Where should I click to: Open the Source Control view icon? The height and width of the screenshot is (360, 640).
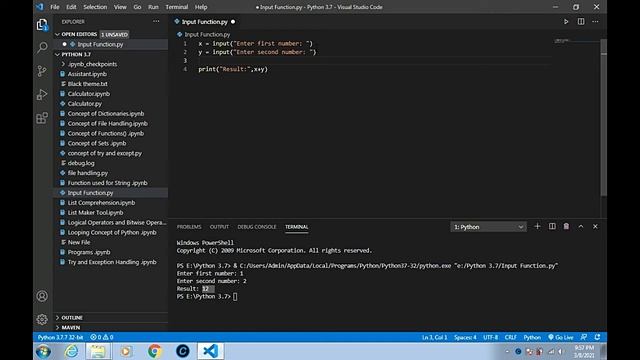click(x=42, y=71)
